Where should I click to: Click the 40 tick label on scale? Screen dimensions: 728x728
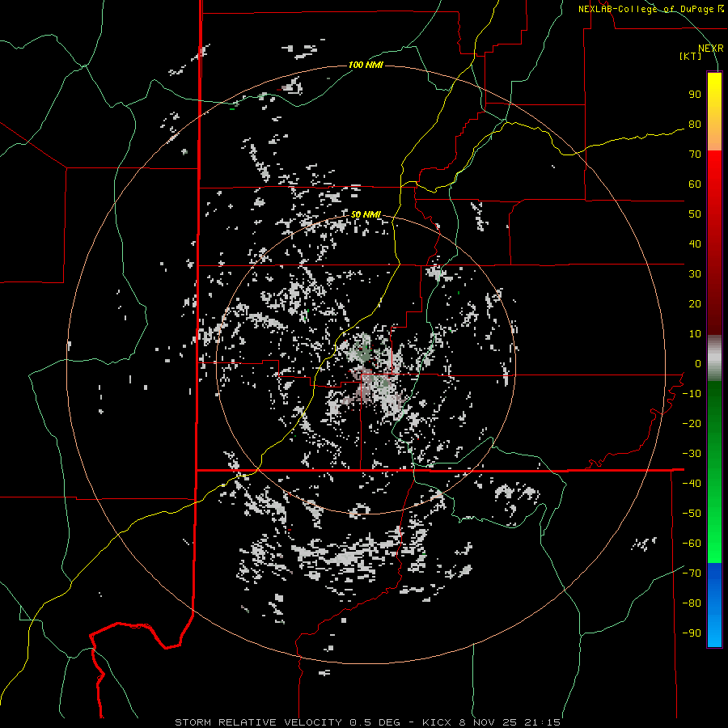click(695, 243)
